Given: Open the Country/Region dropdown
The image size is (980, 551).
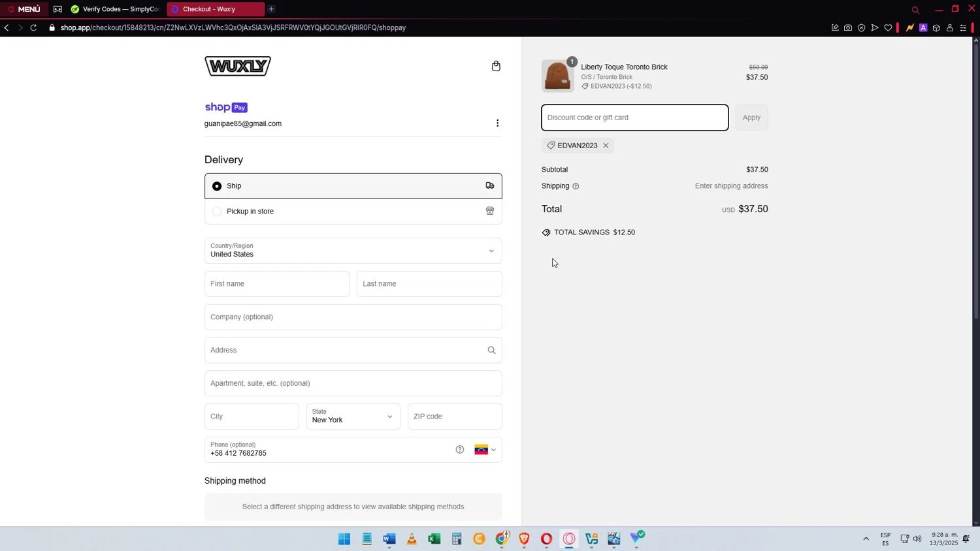Looking at the screenshot, I should point(353,251).
